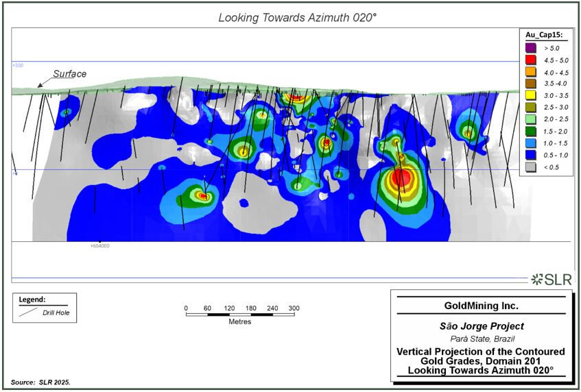This screenshot has width=581, height=392.
Task: Pick the dark green 1.5 - 2.0 swatch
Action: click(x=531, y=131)
